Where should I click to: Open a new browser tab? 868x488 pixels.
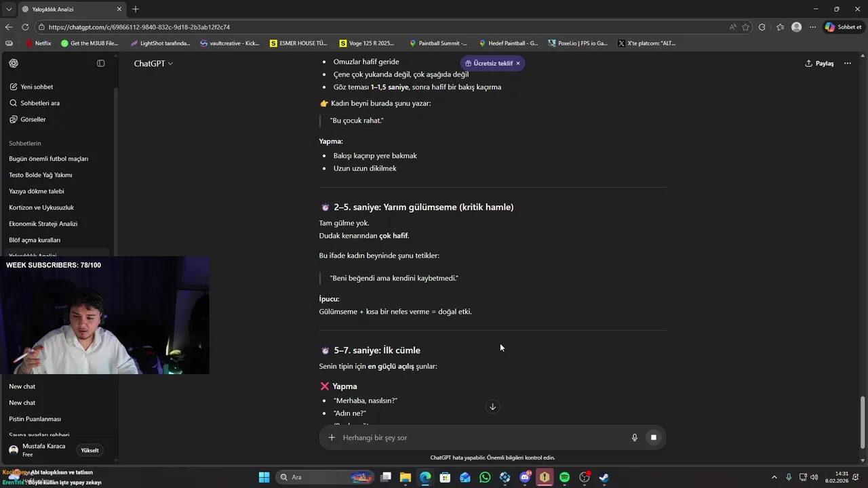(x=136, y=9)
